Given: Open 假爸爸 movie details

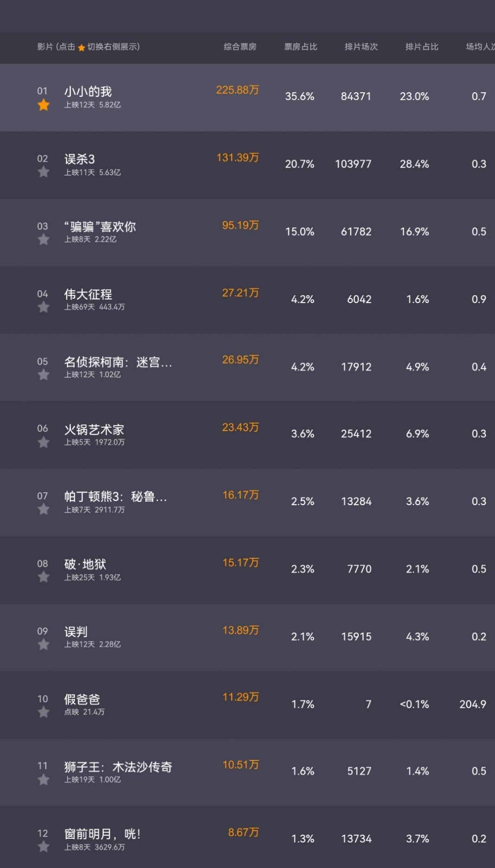Looking at the screenshot, I should [82, 699].
